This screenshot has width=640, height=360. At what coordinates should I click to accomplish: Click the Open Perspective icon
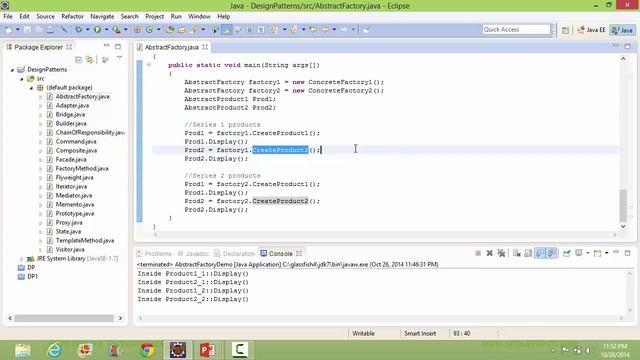(x=565, y=30)
